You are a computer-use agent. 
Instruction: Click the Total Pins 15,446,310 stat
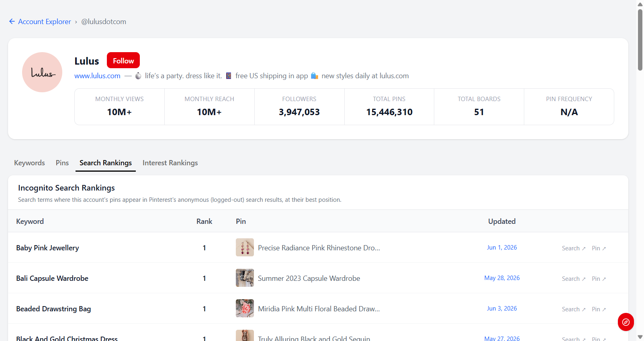[x=389, y=107]
